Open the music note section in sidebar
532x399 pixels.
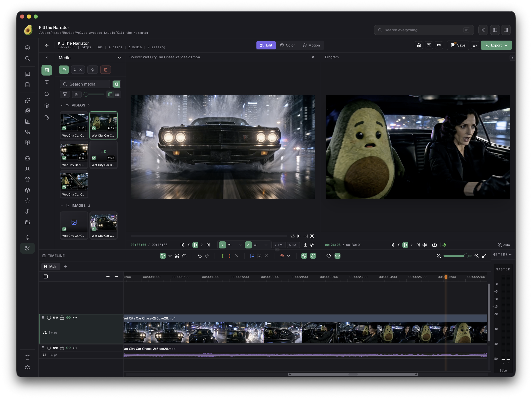tap(27, 211)
